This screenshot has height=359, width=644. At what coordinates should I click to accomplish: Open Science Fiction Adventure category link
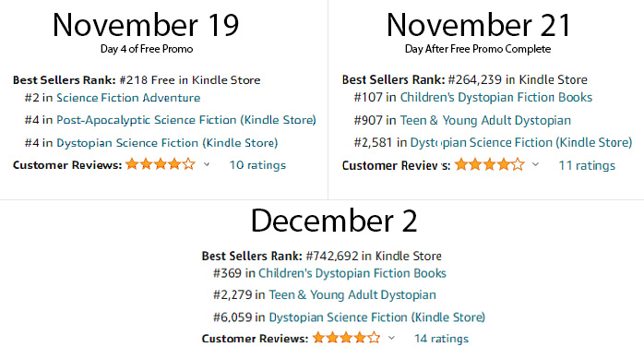coord(128,98)
